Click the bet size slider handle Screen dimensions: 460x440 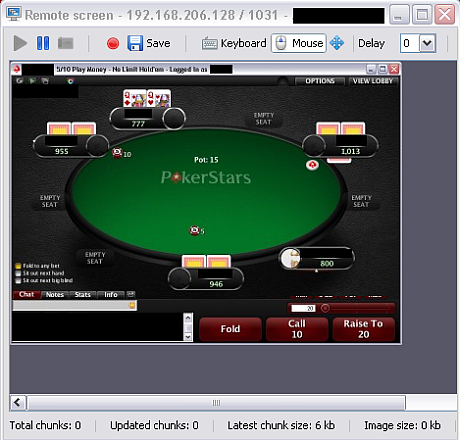325,308
